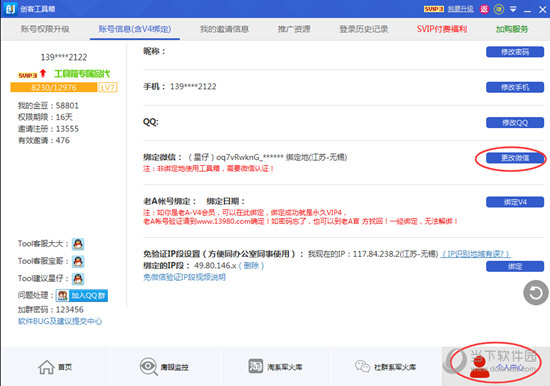Click the 工具箱专属团代 green label
The width and height of the screenshot is (550, 386).
pos(82,74)
